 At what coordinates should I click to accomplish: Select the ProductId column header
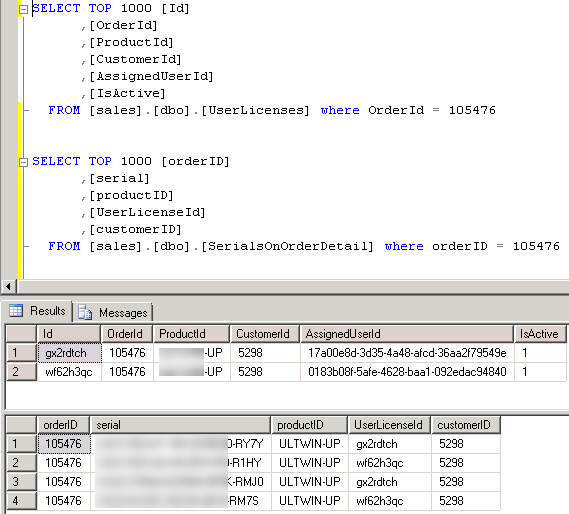[192, 334]
